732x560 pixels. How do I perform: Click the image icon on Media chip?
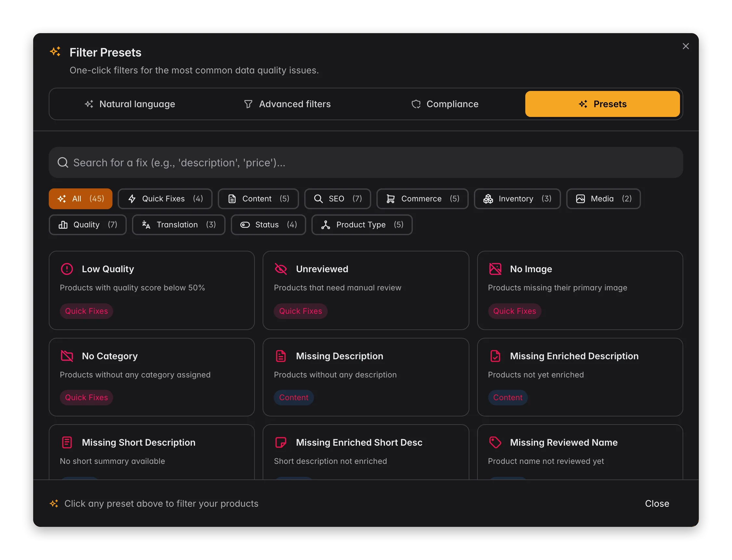[x=580, y=199]
